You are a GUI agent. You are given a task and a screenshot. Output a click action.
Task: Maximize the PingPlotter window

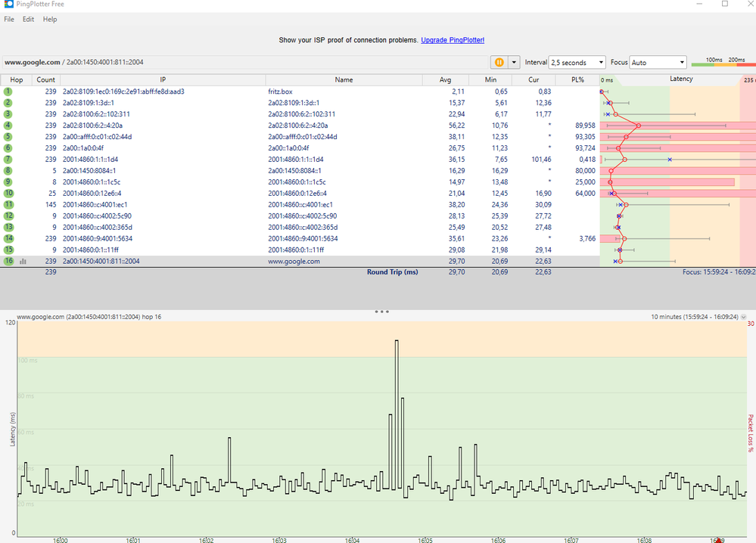725,3
